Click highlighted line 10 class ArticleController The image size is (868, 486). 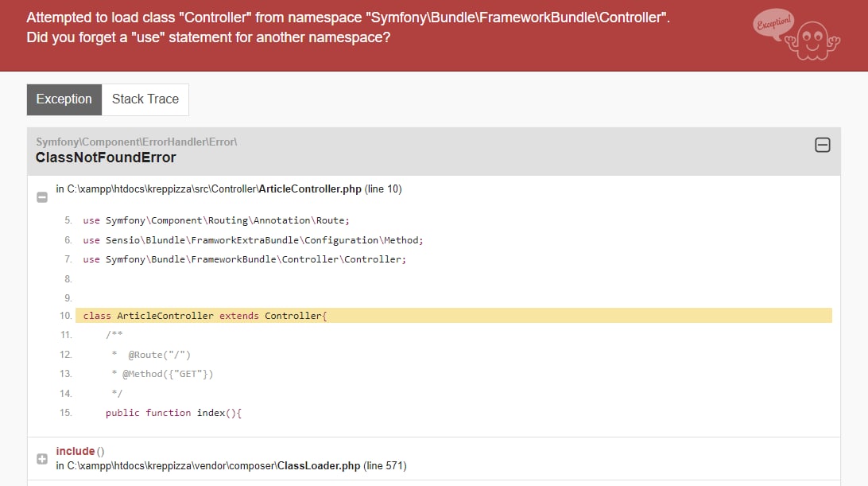(453, 316)
